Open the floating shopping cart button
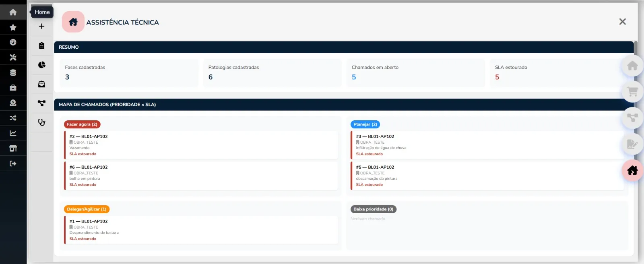The width and height of the screenshot is (644, 264). (x=632, y=92)
